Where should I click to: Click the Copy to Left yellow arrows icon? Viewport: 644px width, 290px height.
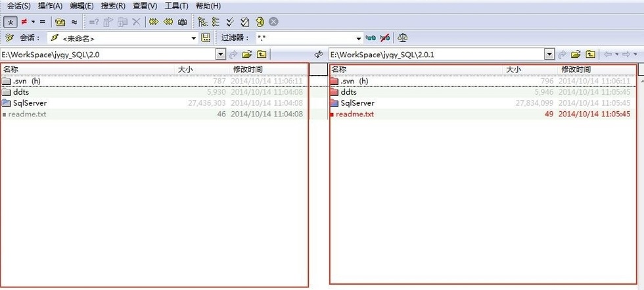[168, 22]
